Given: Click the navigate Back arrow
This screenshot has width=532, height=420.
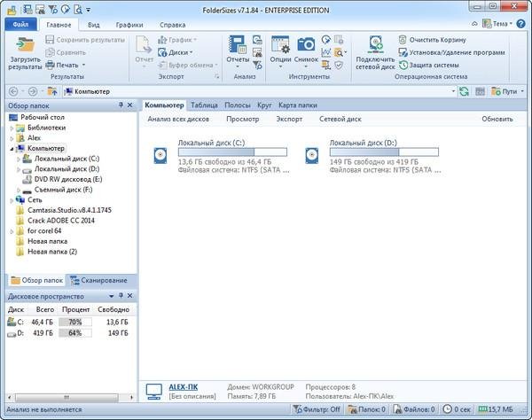Looking at the screenshot, I should click(13, 91).
